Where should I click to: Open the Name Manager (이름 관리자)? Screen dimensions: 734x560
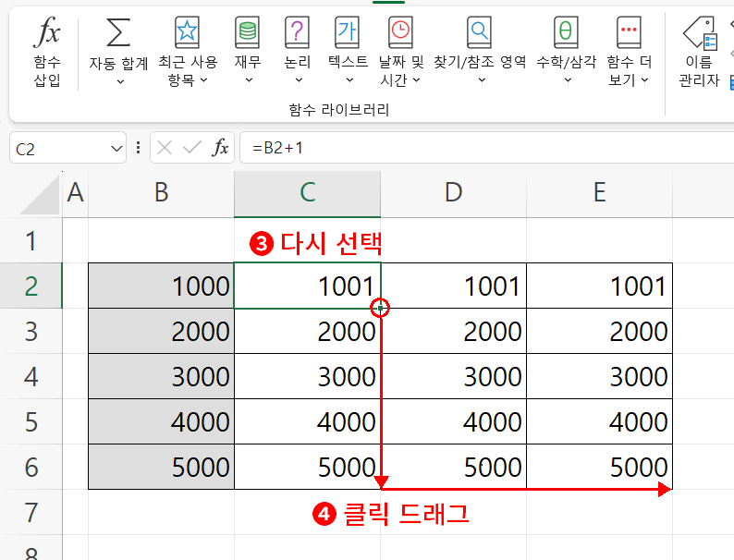[700, 52]
